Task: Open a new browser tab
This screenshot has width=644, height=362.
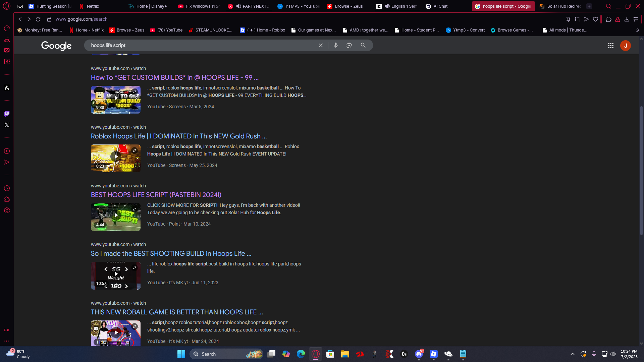Action: coord(589,6)
